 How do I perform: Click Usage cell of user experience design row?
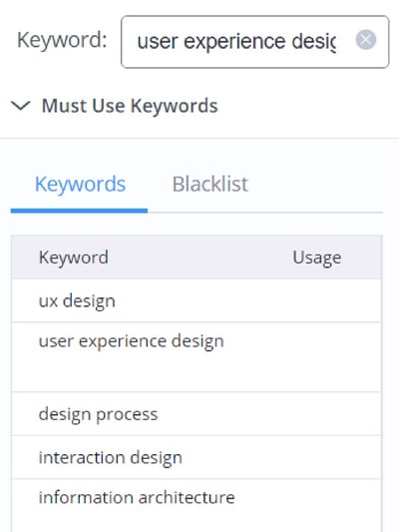317,357
